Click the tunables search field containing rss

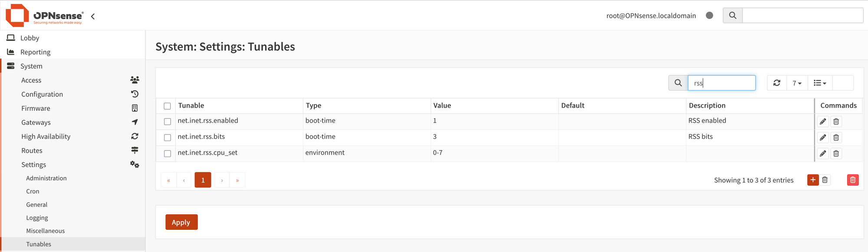(721, 83)
